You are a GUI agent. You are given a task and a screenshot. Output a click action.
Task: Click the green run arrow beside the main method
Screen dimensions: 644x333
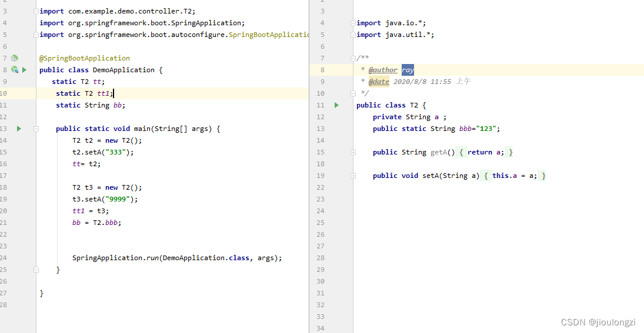coord(19,129)
